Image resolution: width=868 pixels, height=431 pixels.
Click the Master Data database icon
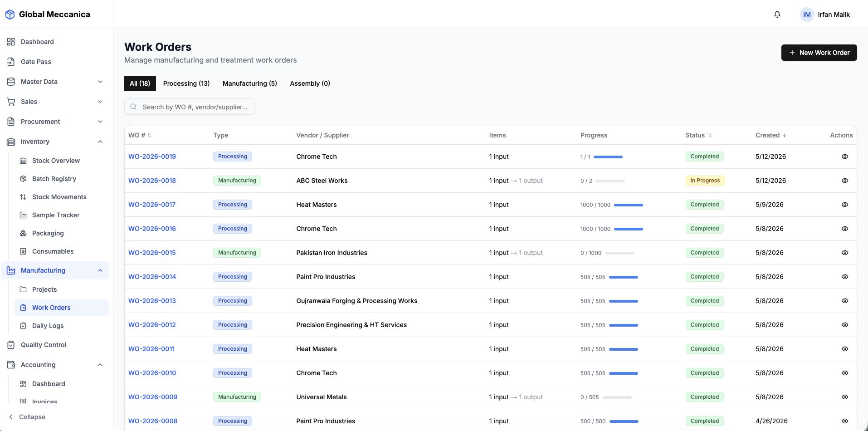11,82
